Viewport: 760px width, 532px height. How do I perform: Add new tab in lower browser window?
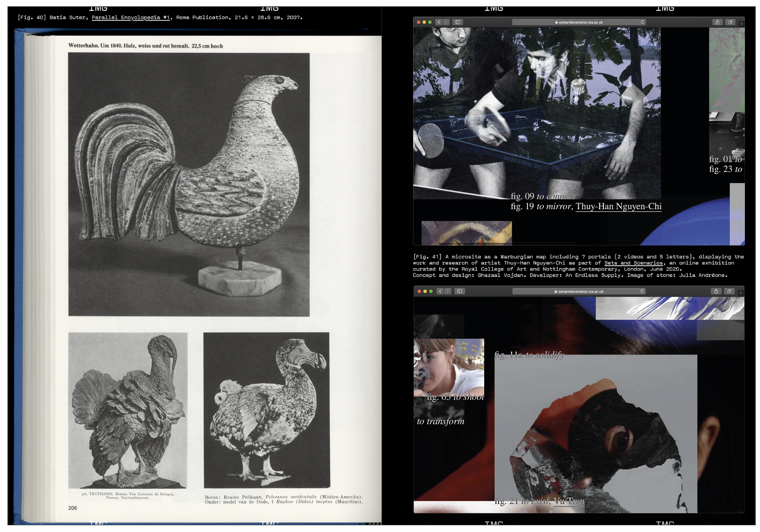coord(741,293)
